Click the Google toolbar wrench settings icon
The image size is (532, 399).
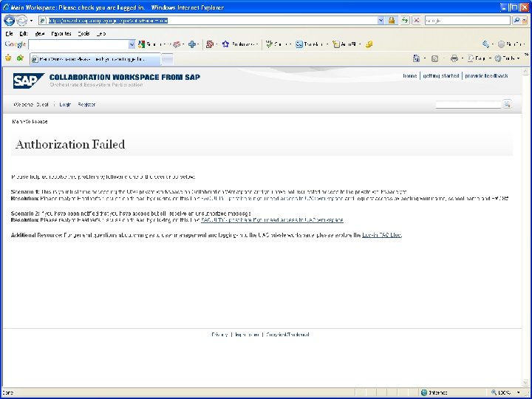tap(486, 44)
